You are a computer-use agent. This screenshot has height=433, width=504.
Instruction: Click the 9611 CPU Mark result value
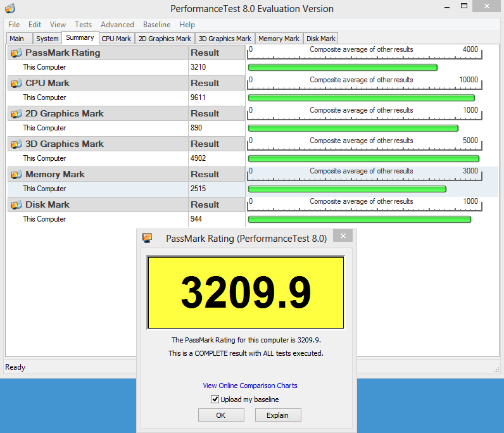(198, 97)
